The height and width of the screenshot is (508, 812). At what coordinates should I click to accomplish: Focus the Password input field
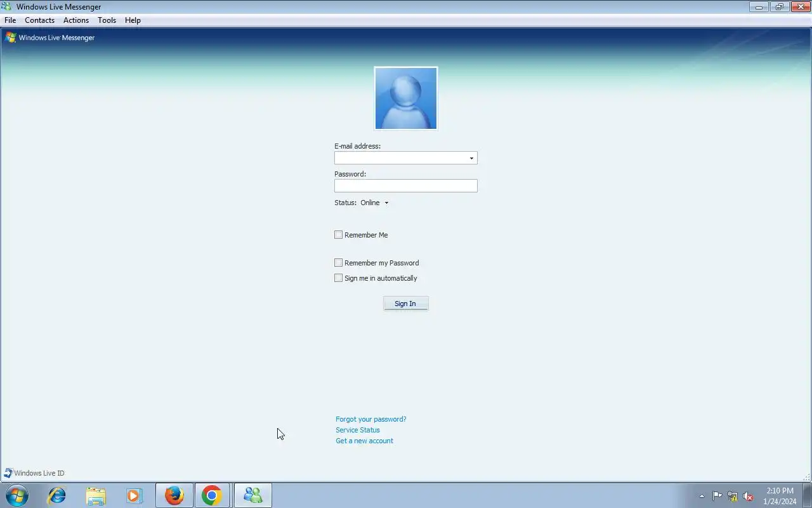406,185
